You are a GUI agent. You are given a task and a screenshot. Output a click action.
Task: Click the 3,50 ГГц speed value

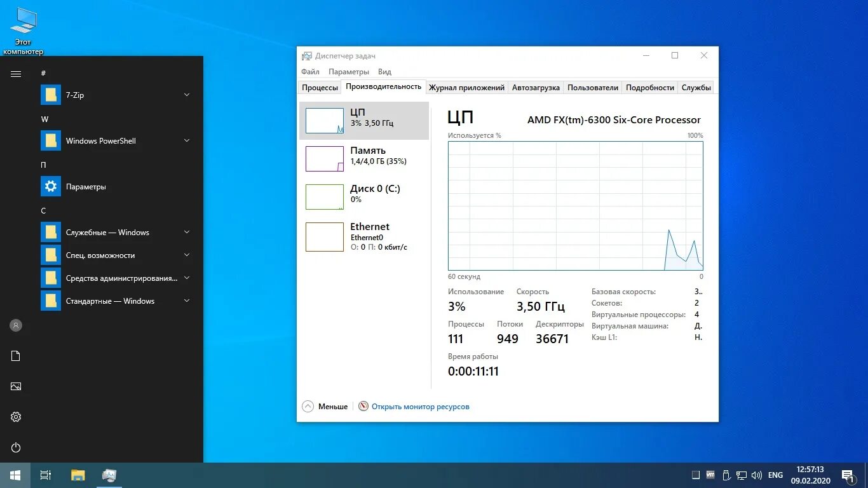click(541, 307)
